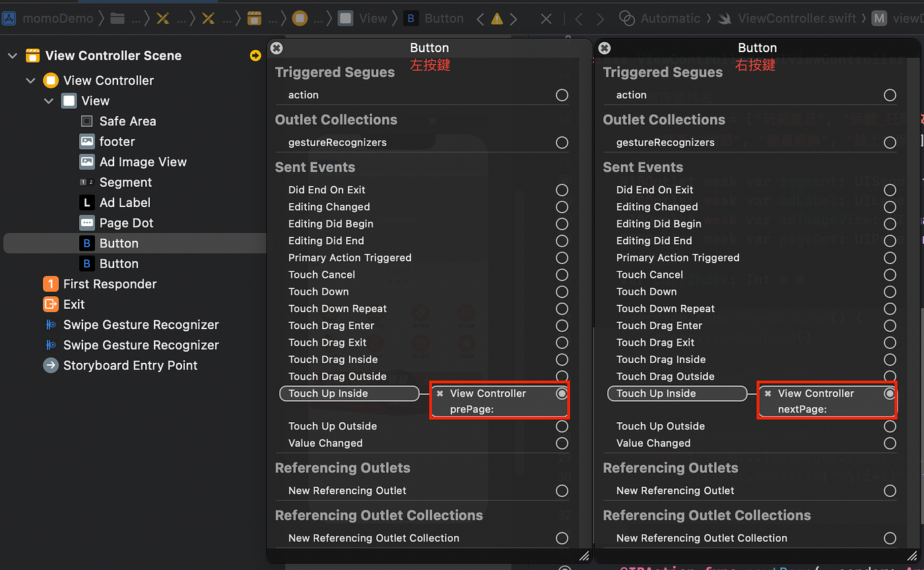The height and width of the screenshot is (570, 924).
Task: Collapse the View Controller Scene tree item
Action: (x=12, y=55)
